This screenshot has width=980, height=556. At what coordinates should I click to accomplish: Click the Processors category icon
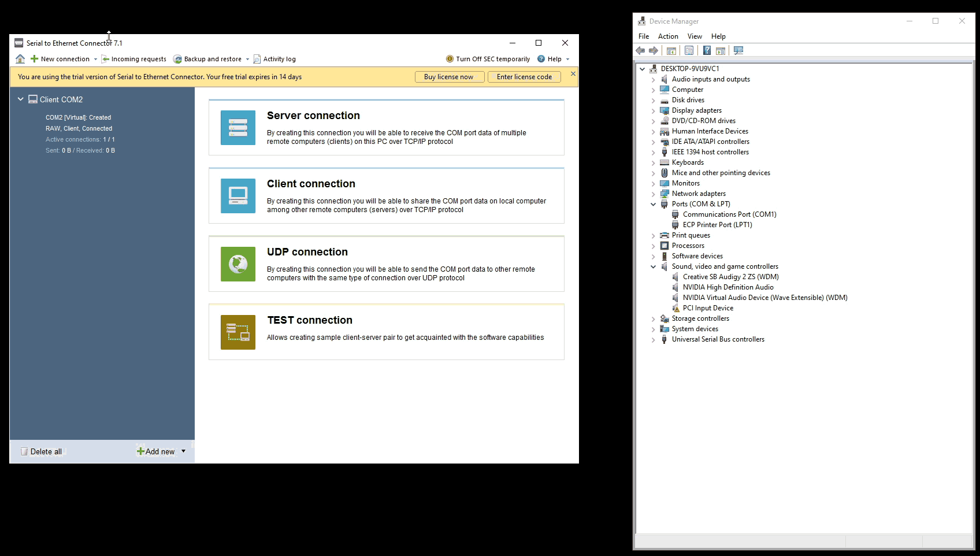coord(665,246)
